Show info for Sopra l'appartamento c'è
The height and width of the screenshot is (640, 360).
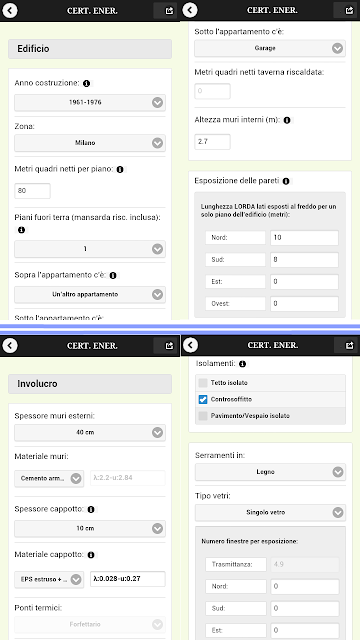tap(113, 276)
